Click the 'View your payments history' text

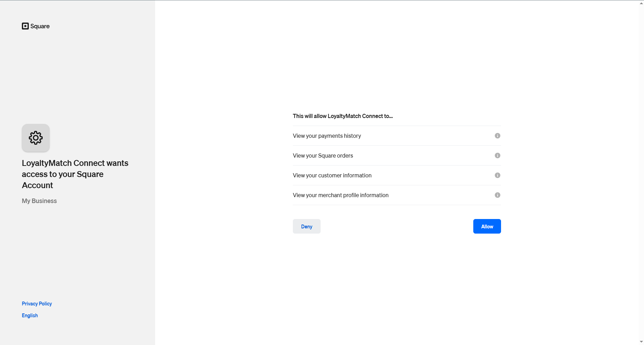point(327,136)
